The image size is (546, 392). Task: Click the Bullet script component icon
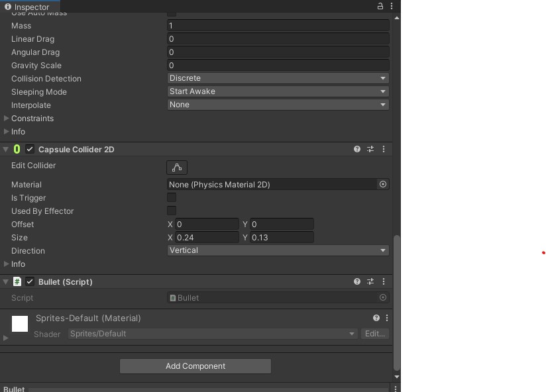click(x=17, y=281)
